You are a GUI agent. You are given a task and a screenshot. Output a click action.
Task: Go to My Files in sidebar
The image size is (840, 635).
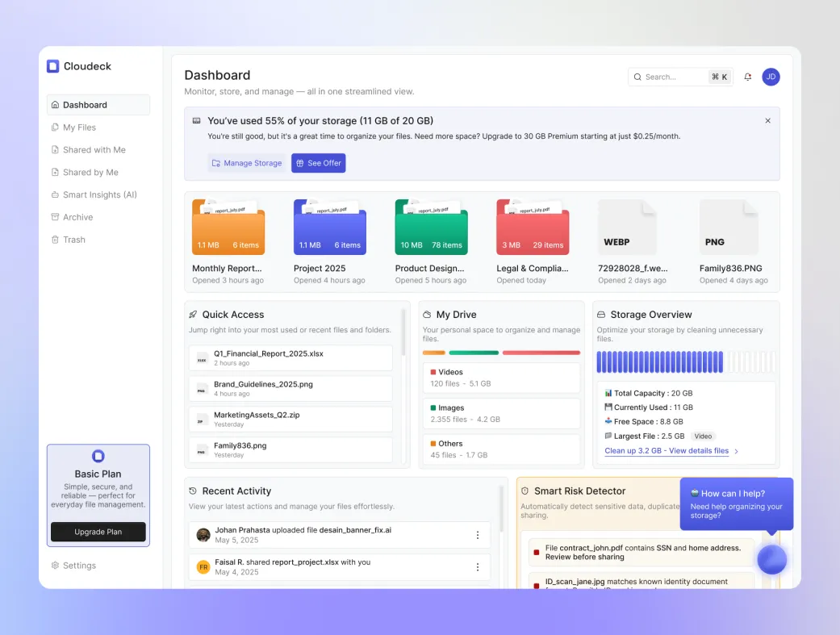[79, 127]
